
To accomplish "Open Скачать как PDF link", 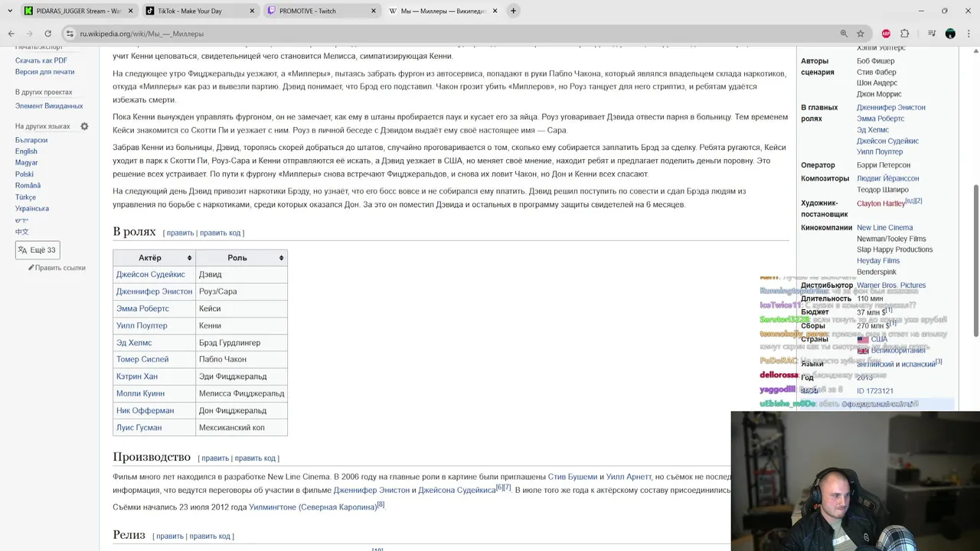I will click(41, 60).
